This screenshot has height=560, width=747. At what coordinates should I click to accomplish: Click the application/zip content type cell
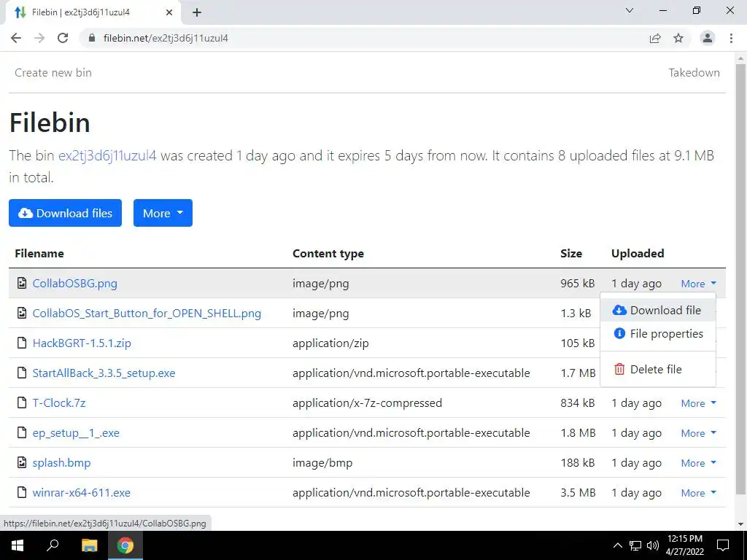[330, 343]
